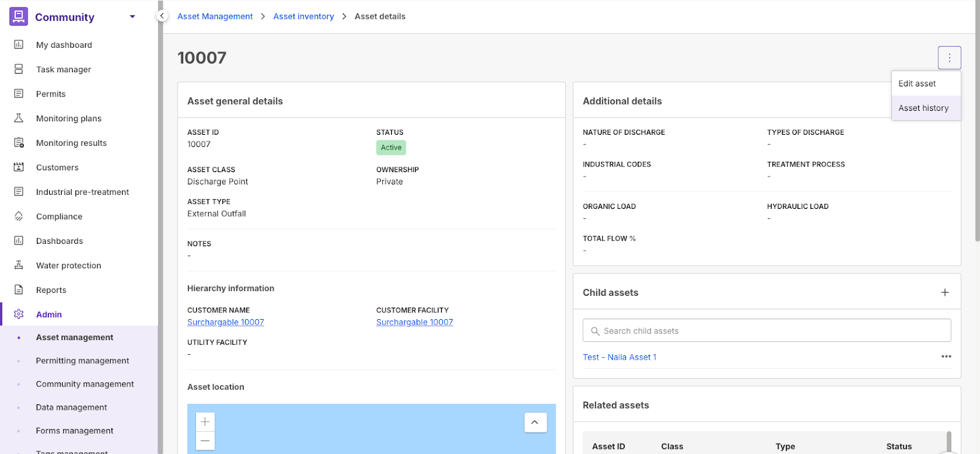Add a child asset with plus icon

pos(944,293)
